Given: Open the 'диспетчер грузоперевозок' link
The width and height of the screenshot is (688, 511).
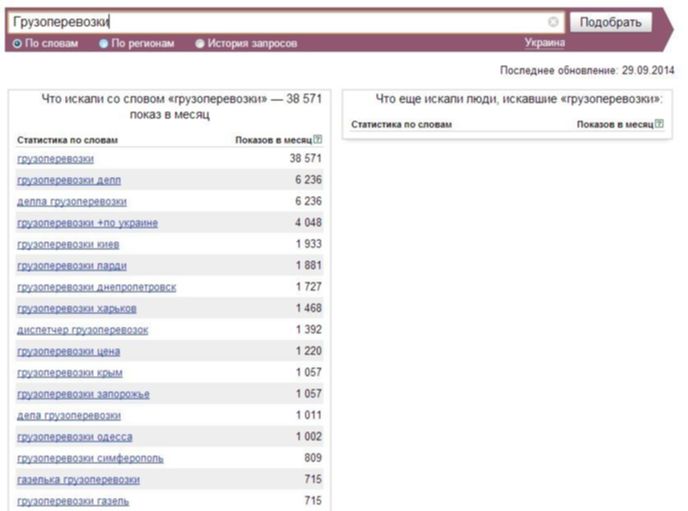Looking at the screenshot, I should (x=82, y=330).
